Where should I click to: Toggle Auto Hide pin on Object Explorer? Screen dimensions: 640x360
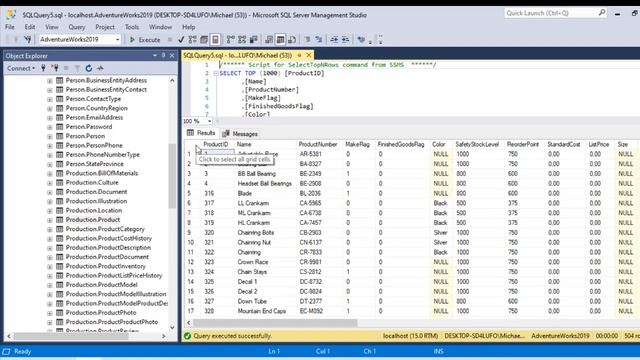point(163,56)
